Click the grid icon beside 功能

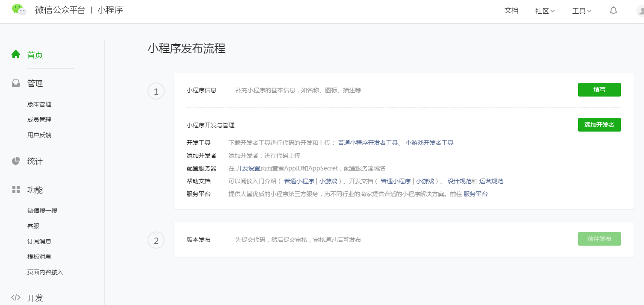tap(16, 190)
